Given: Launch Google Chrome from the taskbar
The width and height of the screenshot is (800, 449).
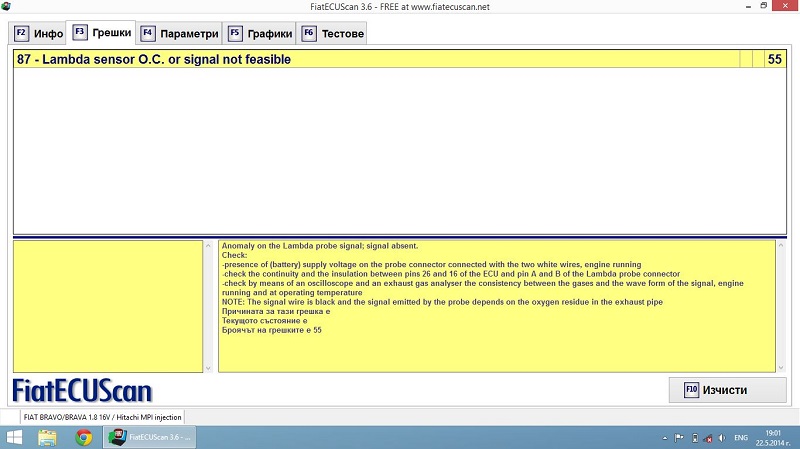Looking at the screenshot, I should [83, 437].
